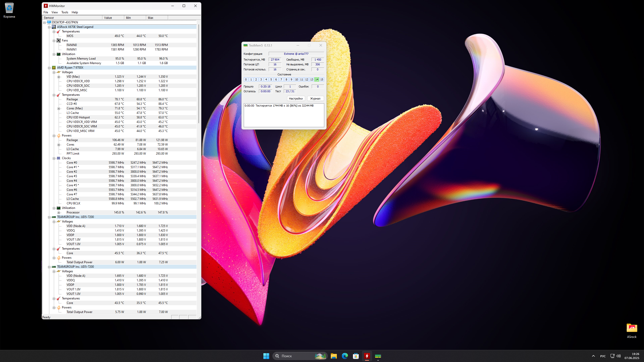Open File Explorer from taskbar

(x=334, y=356)
